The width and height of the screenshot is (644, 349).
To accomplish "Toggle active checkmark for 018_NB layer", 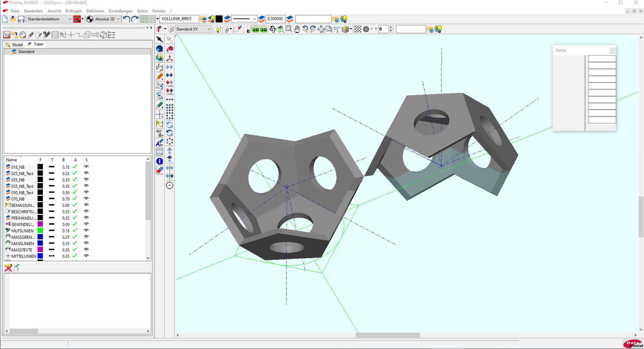I will pyautogui.click(x=75, y=167).
